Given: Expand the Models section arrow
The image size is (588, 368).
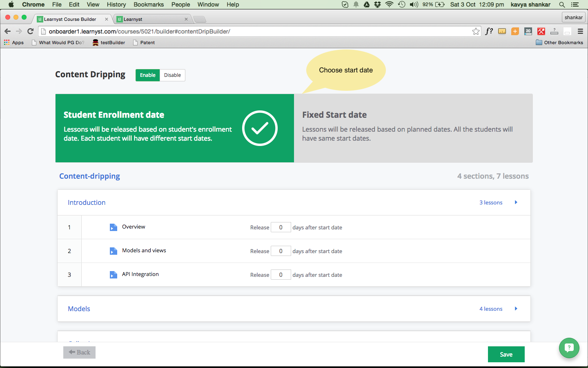Looking at the screenshot, I should point(516,309).
